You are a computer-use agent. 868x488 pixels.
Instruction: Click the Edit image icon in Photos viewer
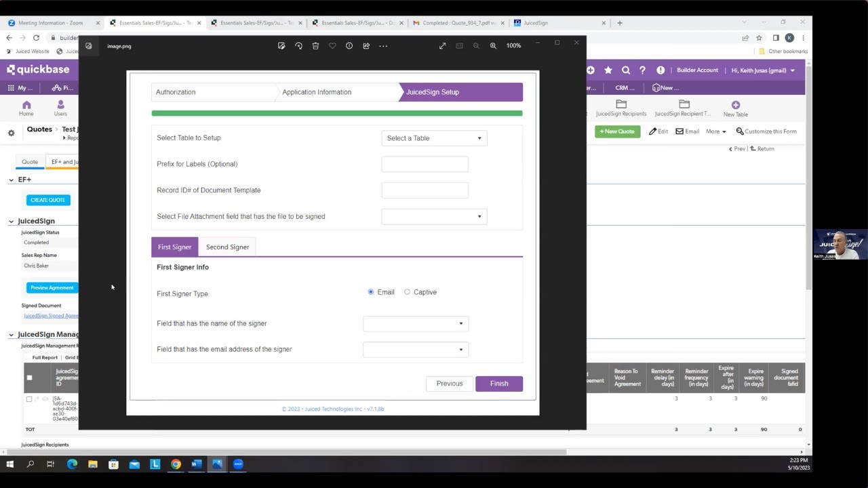[x=281, y=46]
